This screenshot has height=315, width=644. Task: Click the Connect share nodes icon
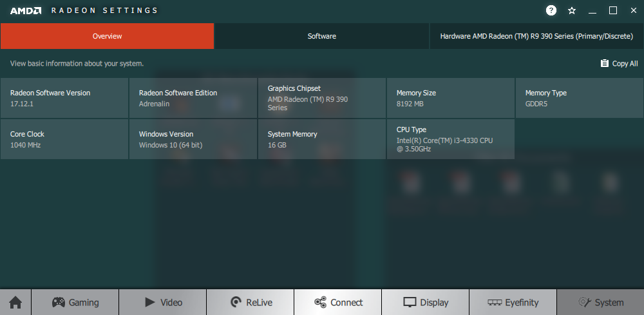[320, 302]
